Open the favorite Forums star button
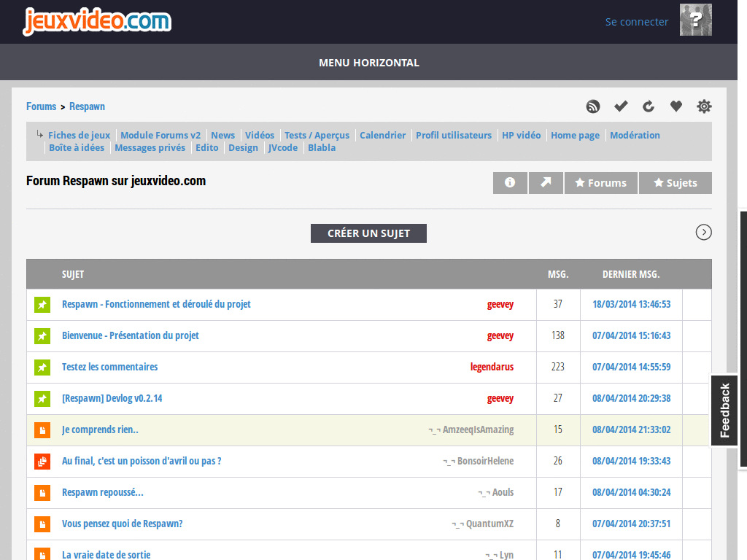Screen dimensions: 747x560 pyautogui.click(x=601, y=183)
